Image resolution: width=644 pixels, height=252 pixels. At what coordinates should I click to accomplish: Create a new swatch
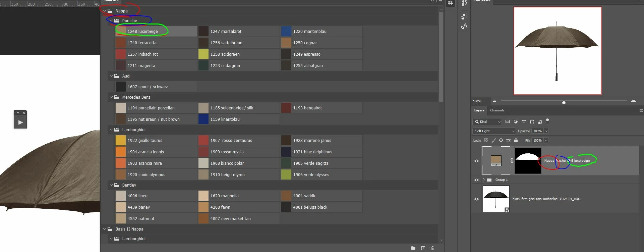[423, 248]
